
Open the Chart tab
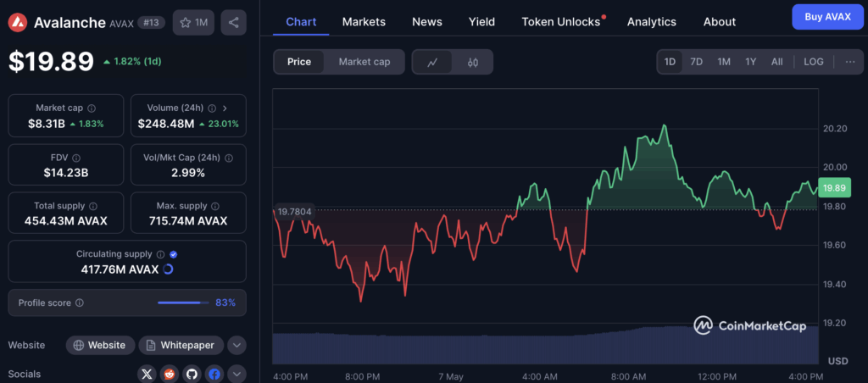coord(301,22)
